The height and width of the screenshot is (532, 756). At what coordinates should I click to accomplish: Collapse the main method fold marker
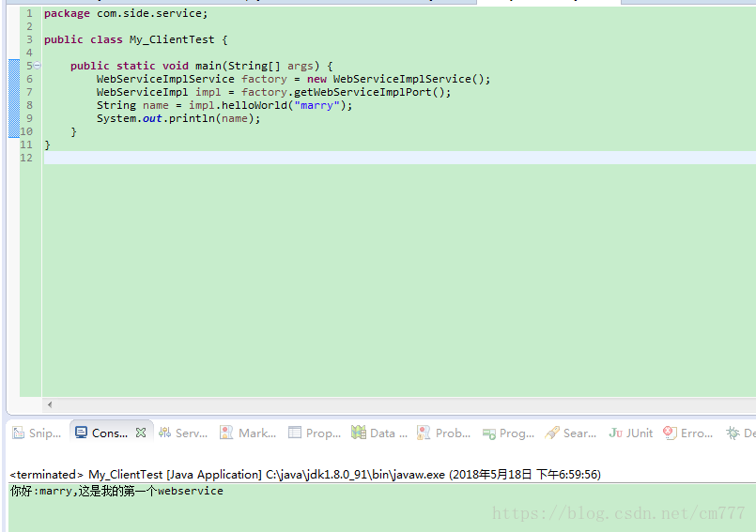(38, 66)
